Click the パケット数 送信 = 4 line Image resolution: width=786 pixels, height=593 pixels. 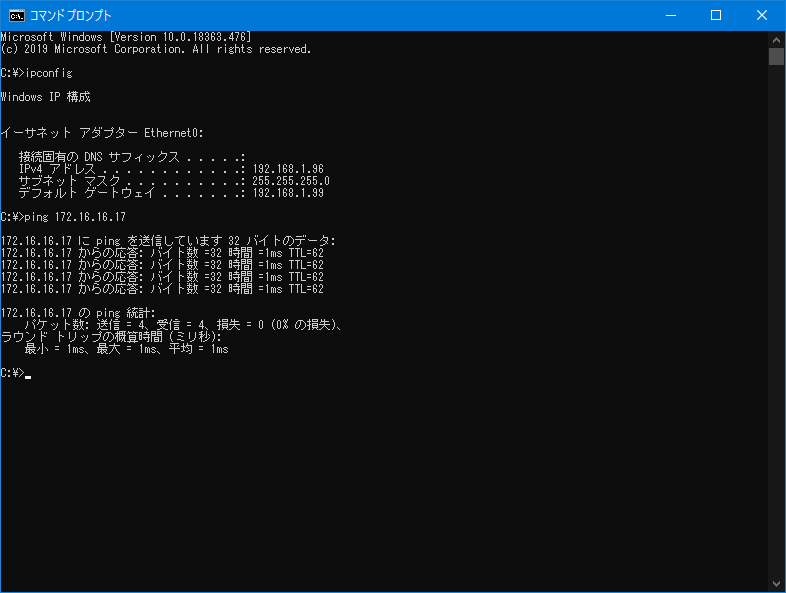(183, 325)
